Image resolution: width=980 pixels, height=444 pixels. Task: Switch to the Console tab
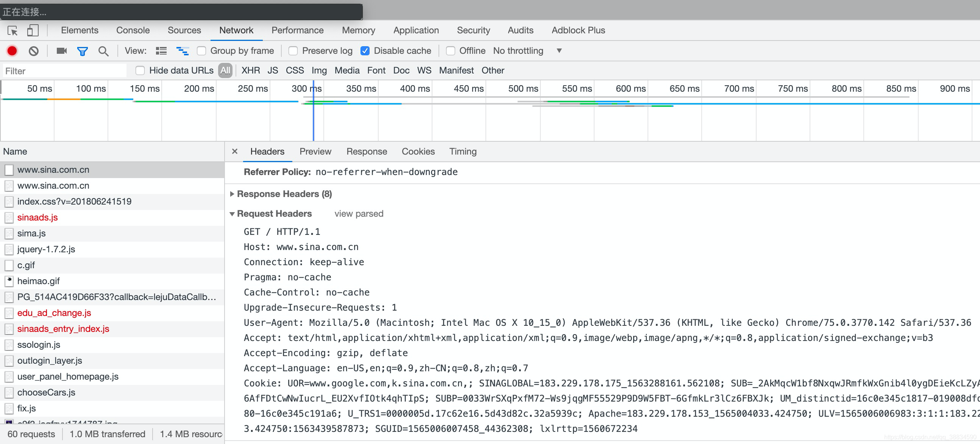click(x=133, y=30)
